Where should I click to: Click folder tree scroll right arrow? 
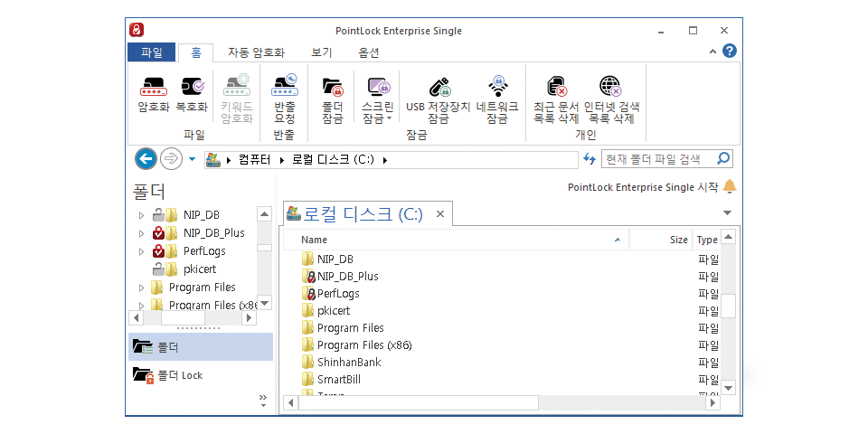[x=250, y=317]
